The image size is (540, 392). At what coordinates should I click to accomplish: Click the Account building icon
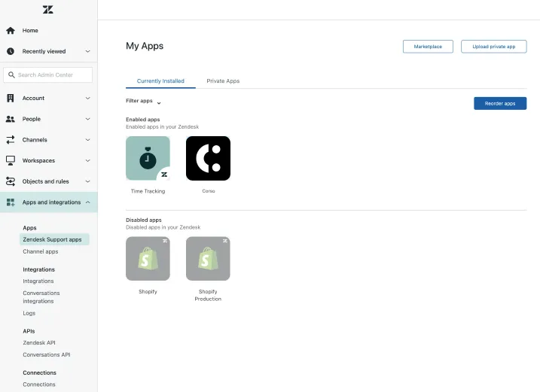click(11, 98)
